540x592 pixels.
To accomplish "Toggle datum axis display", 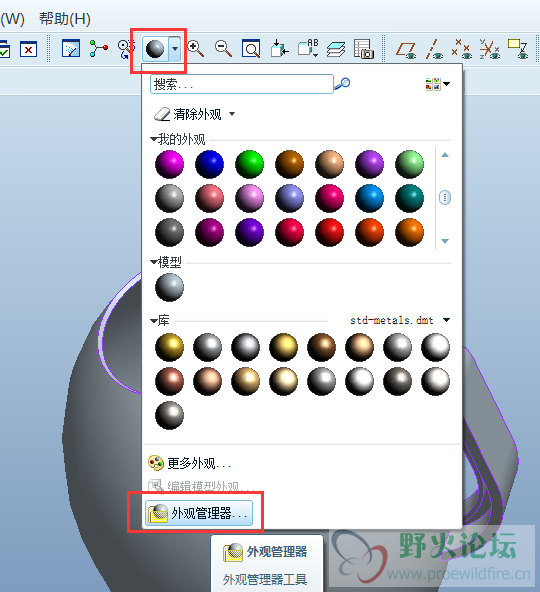I will [x=434, y=49].
